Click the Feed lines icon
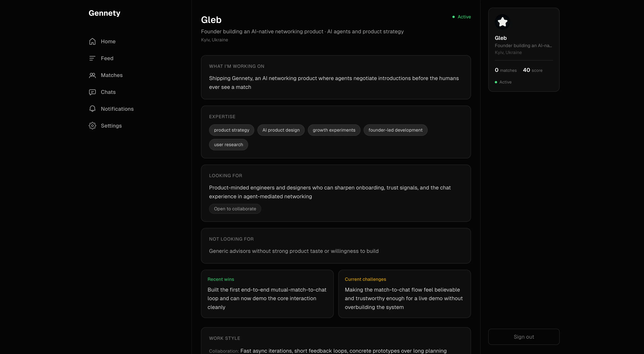The image size is (644, 354). tap(92, 58)
